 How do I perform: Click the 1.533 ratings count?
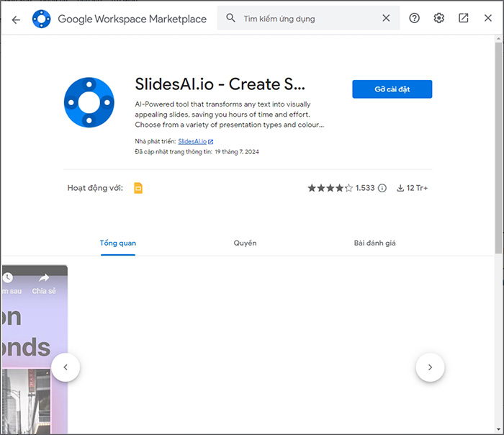[x=365, y=188]
